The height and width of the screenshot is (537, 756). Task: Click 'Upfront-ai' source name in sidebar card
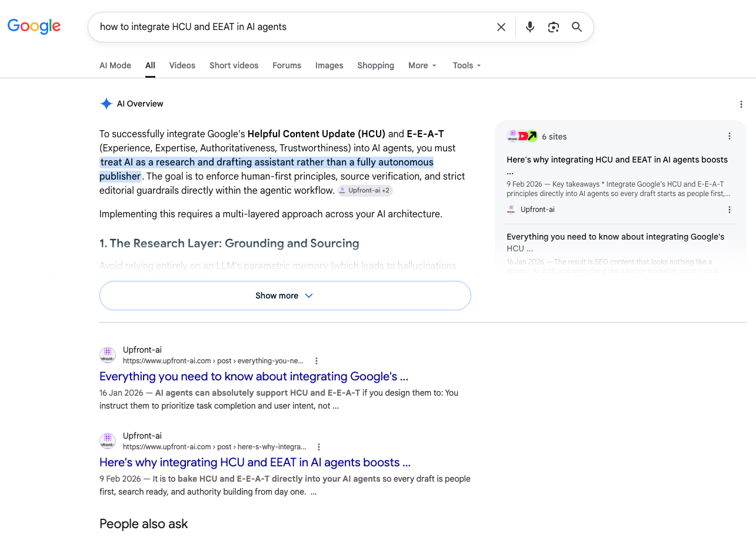[538, 210]
